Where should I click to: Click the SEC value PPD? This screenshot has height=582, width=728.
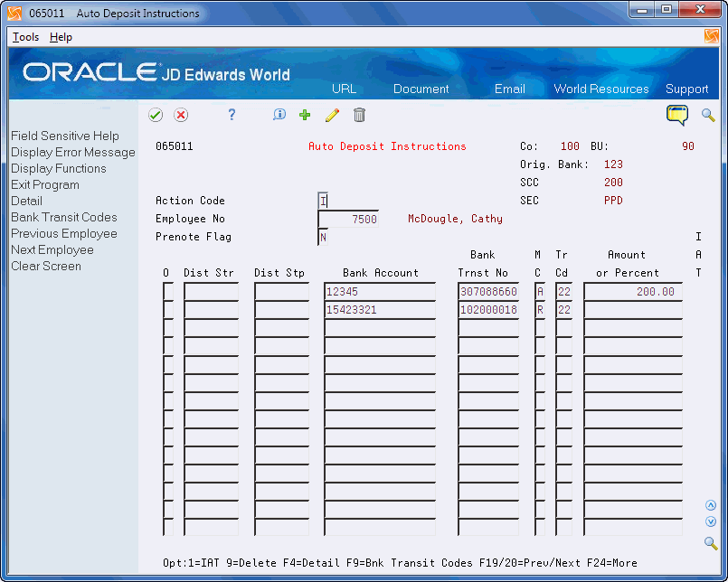pos(613,201)
